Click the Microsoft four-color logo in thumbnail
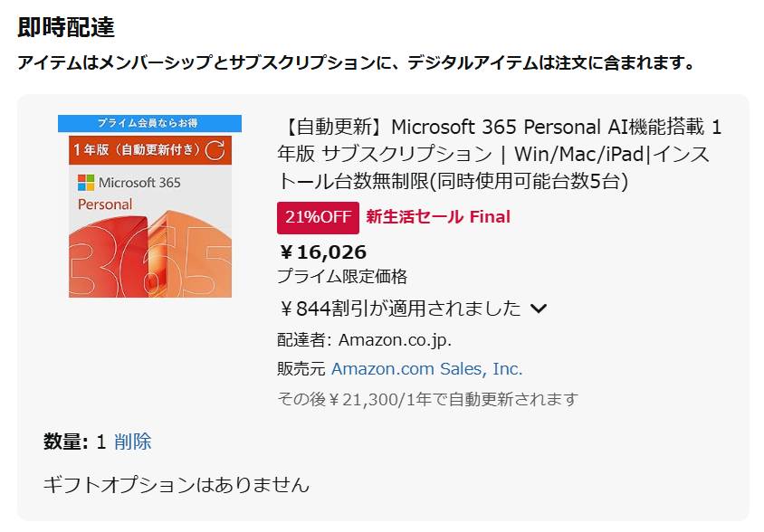Image resolution: width=764 pixels, height=532 pixels. coord(86,182)
